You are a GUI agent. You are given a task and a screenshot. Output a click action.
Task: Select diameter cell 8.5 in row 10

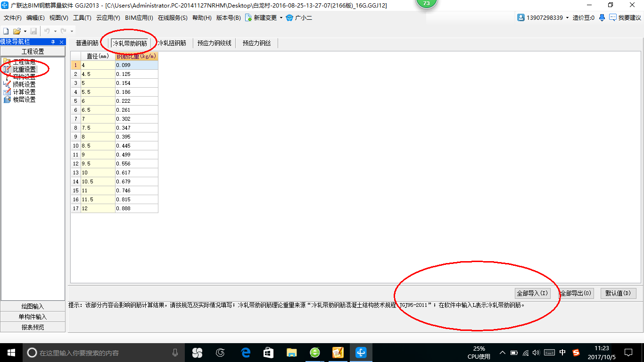[98, 146]
